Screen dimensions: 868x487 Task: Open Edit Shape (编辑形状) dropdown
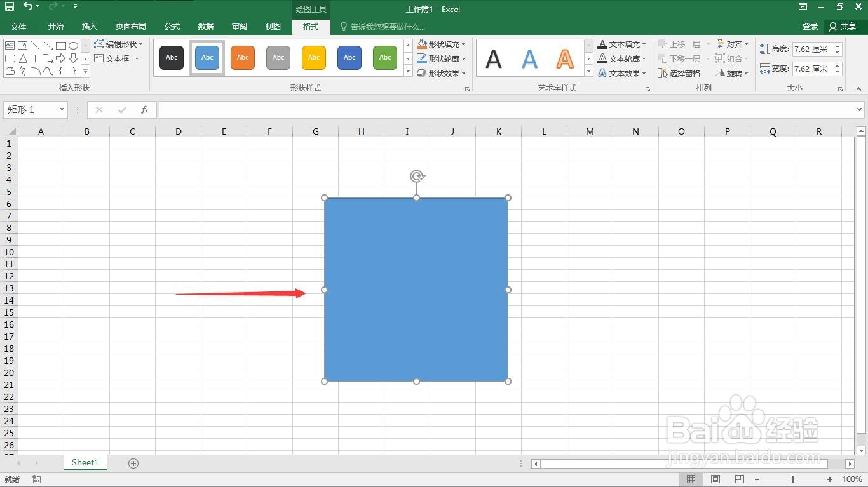[118, 44]
